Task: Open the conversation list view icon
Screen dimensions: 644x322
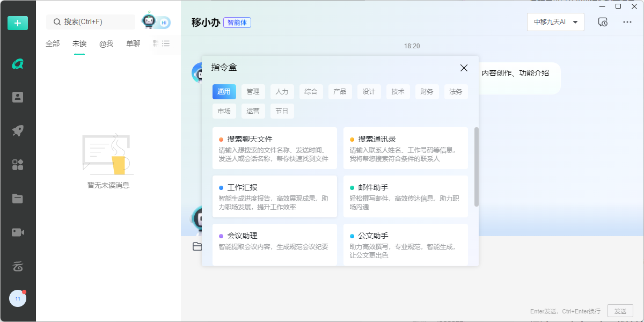Action: point(165,44)
